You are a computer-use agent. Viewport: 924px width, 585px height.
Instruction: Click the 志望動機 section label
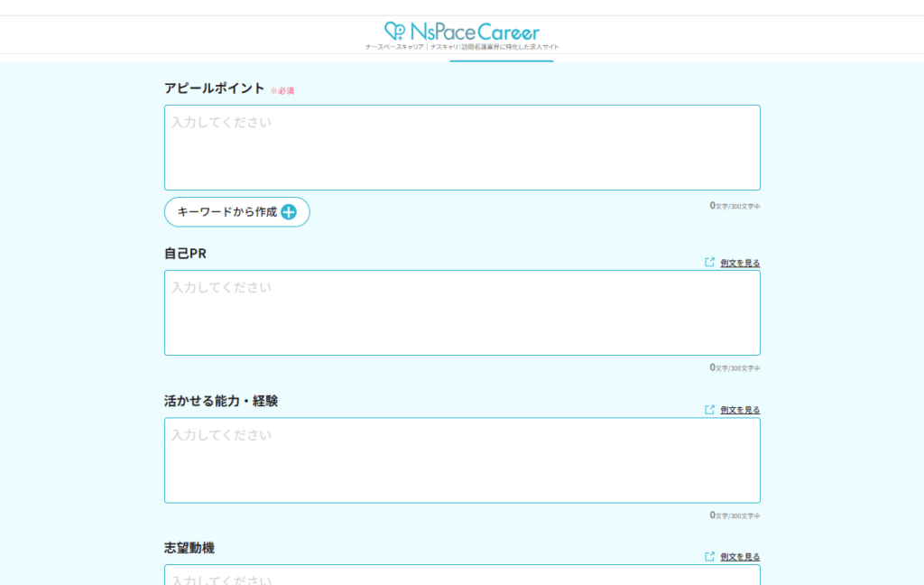click(189, 548)
